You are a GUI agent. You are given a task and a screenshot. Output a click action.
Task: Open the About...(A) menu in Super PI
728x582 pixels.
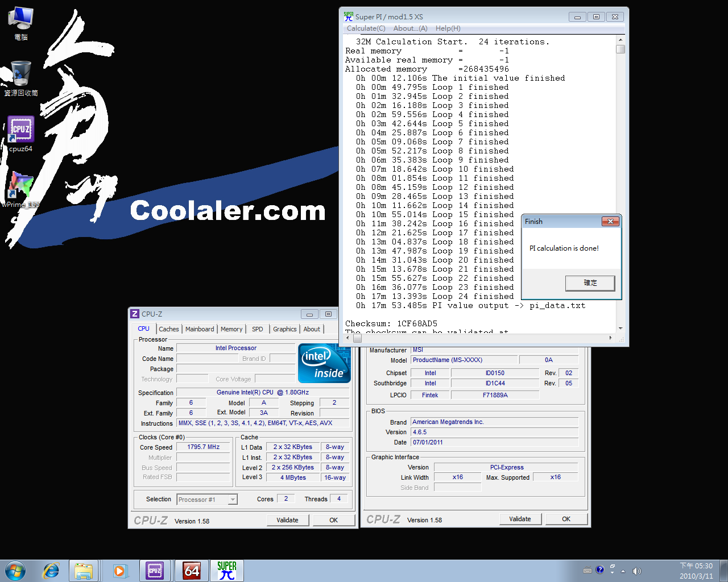tap(411, 28)
